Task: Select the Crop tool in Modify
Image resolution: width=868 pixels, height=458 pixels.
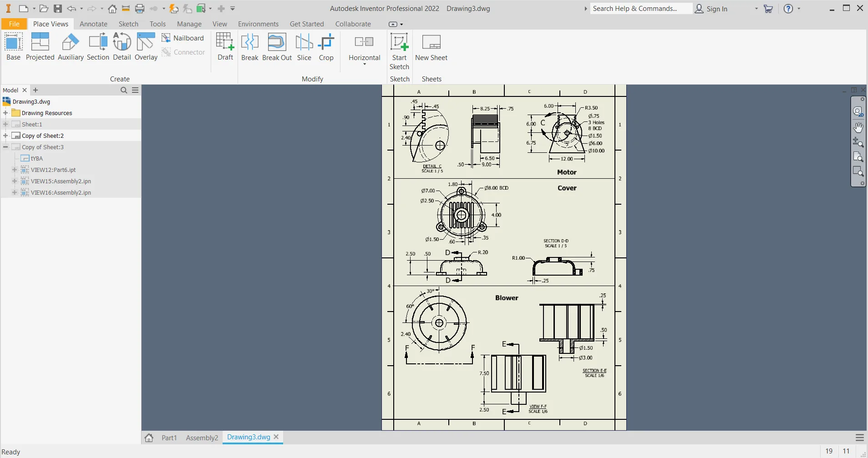Action: click(x=326, y=46)
